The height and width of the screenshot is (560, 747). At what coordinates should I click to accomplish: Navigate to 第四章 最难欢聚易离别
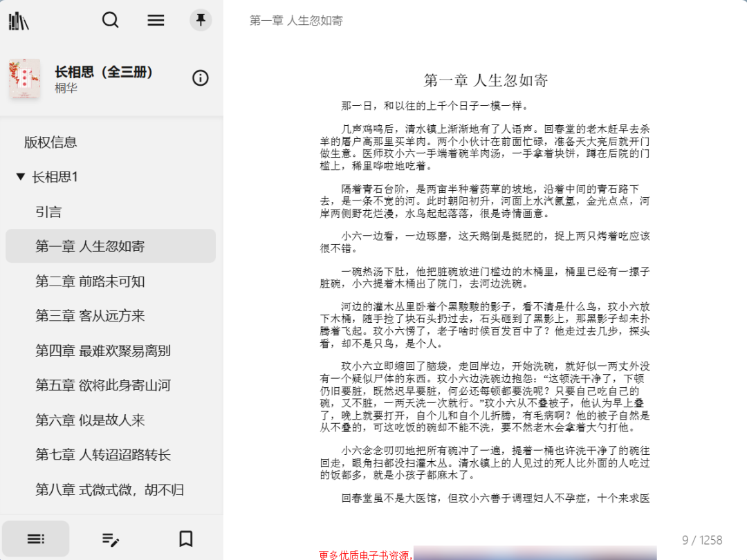103,351
